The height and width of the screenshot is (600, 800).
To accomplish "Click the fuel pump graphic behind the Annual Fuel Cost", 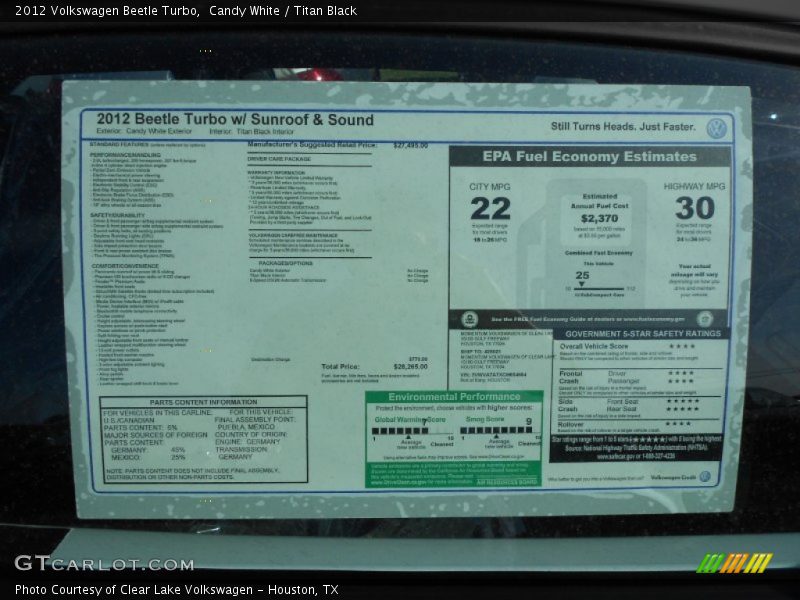I will [582, 244].
